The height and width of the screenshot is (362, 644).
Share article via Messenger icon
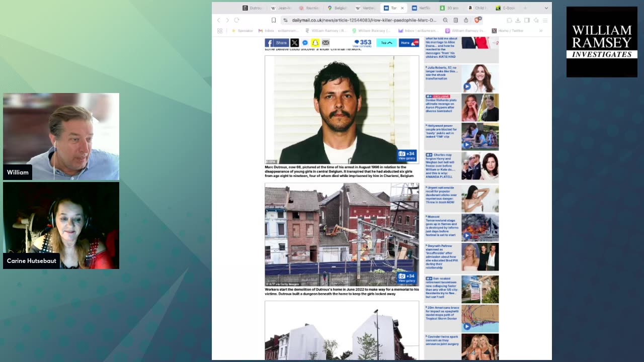305,43
